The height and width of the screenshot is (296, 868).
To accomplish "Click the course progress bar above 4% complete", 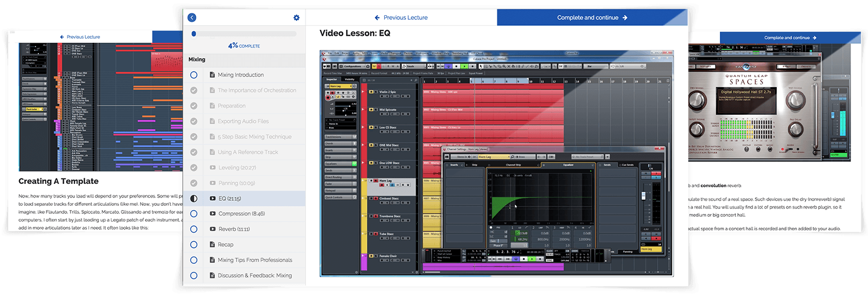I will [244, 34].
